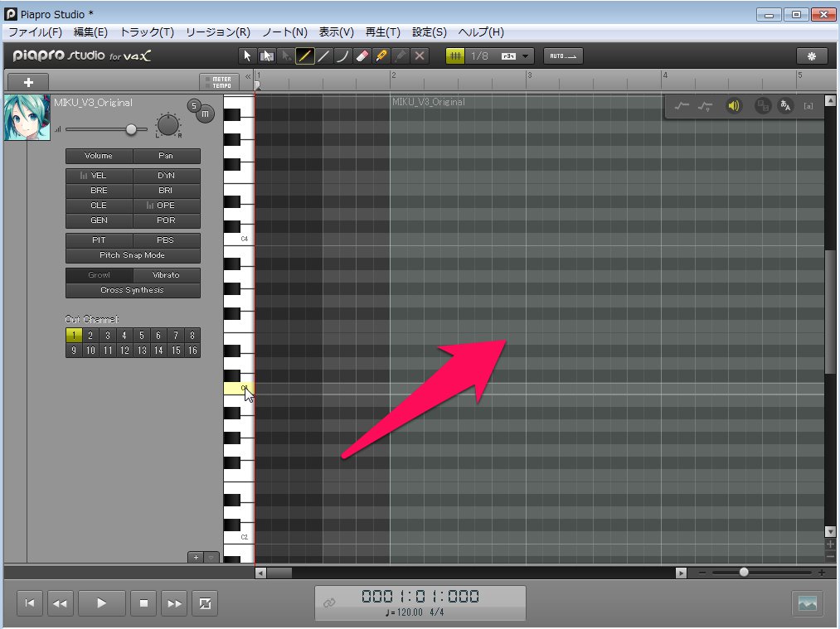Screen dimensions: 840x629
Task: Toggle Pitch Snap Mode
Action: point(133,255)
